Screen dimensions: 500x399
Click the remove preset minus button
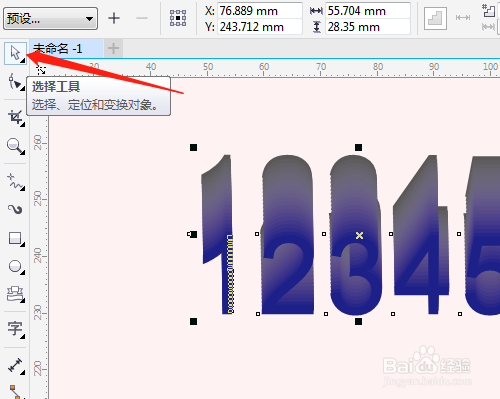pos(142,18)
